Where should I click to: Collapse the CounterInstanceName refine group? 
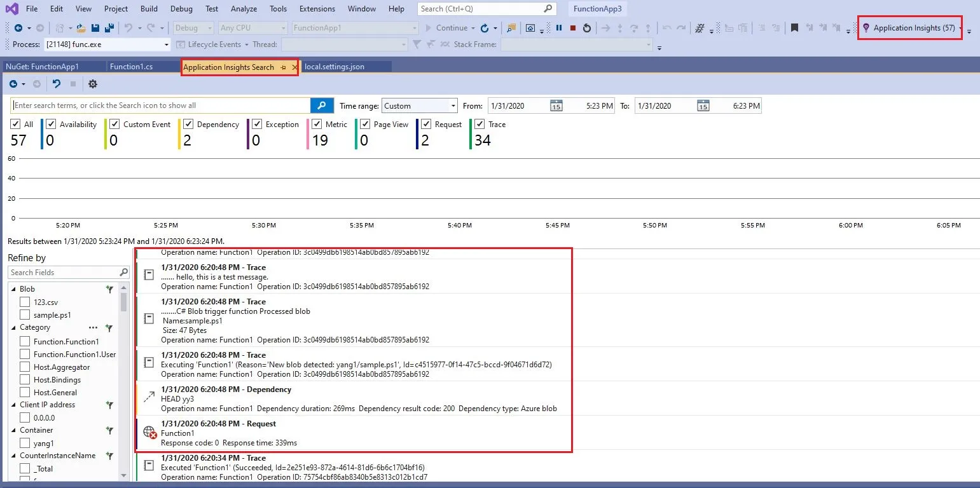(14, 456)
